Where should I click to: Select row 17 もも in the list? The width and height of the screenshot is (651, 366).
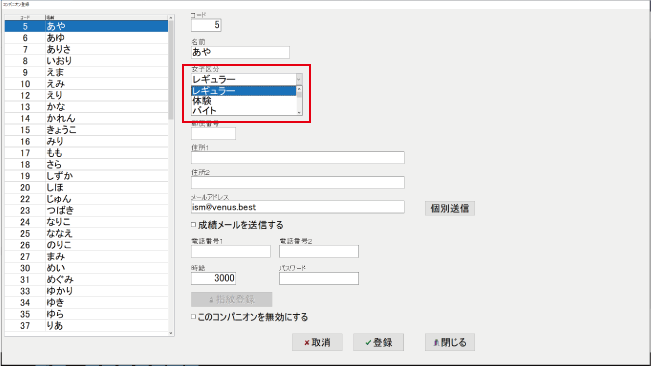86,153
